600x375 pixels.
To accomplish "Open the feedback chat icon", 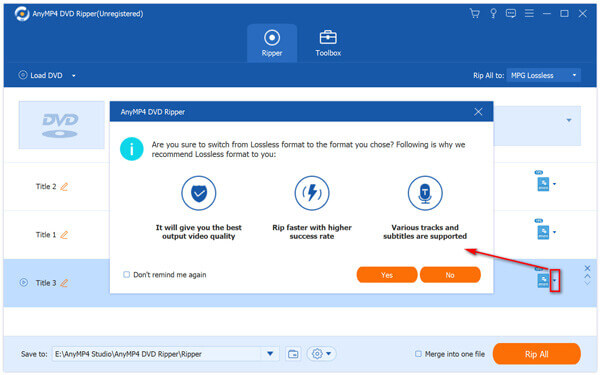I will pyautogui.click(x=511, y=14).
